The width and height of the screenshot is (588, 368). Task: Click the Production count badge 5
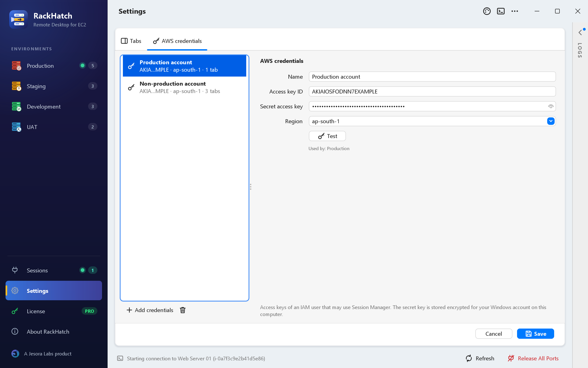click(x=93, y=66)
